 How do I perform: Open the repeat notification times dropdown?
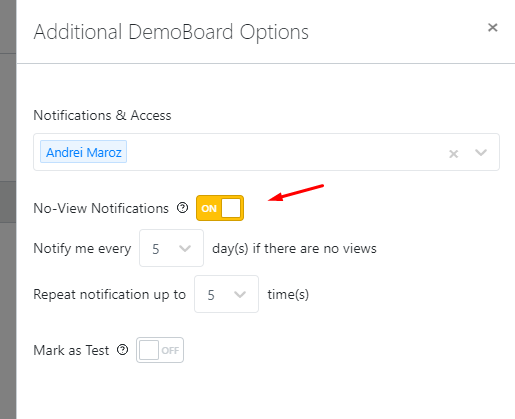pos(226,294)
